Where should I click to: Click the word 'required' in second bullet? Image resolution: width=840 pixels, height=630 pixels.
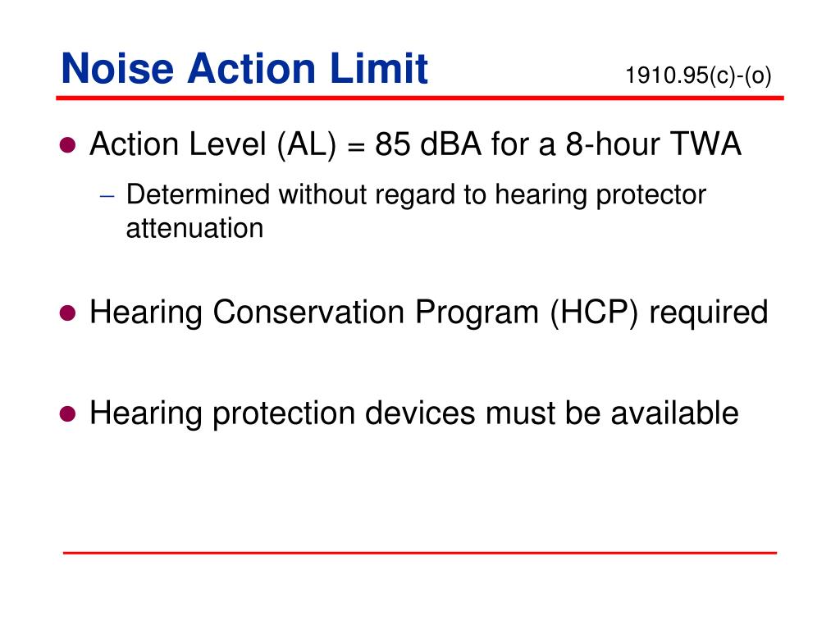click(708, 313)
